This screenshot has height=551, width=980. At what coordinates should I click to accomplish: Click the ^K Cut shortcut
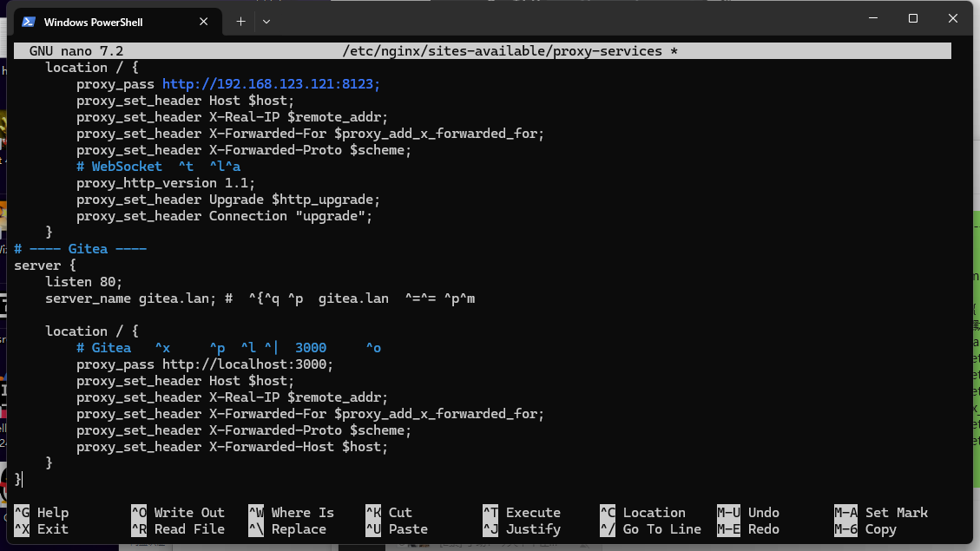[389, 513]
